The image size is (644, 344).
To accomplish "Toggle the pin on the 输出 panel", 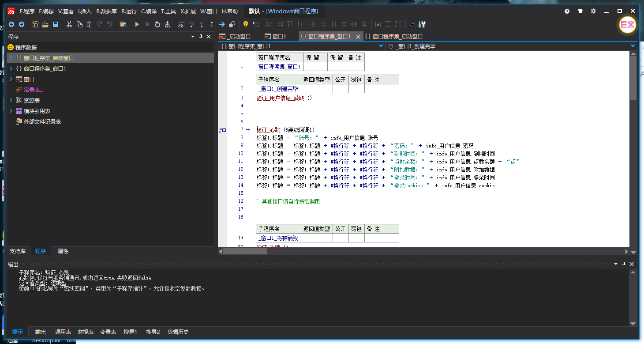I will 624,264.
